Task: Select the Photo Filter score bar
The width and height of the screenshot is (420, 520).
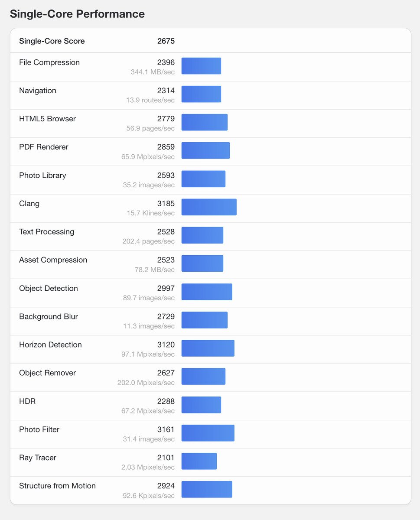Action: [208, 433]
